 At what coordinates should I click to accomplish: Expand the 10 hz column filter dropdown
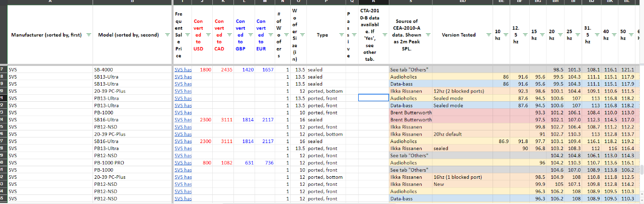click(506, 35)
